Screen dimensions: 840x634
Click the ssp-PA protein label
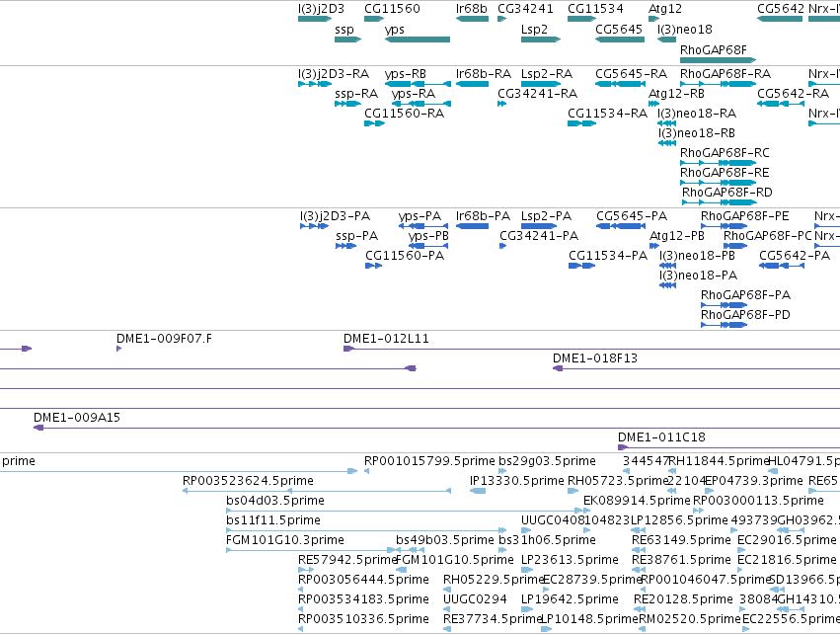tap(356, 236)
